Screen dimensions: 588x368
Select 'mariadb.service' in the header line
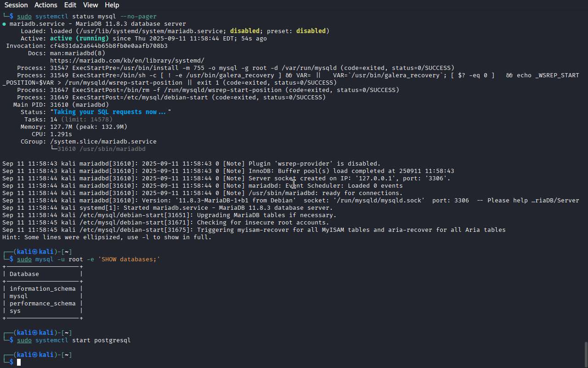[x=37, y=24]
